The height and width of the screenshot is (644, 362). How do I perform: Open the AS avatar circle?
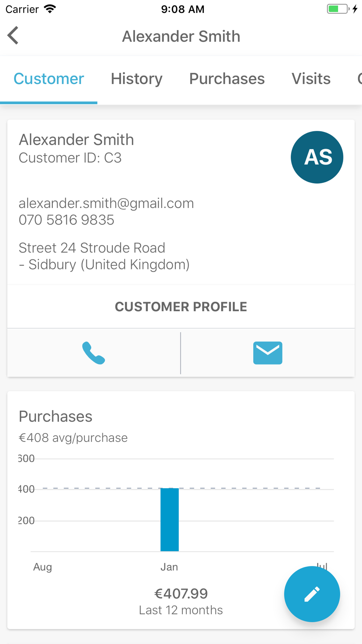click(317, 157)
